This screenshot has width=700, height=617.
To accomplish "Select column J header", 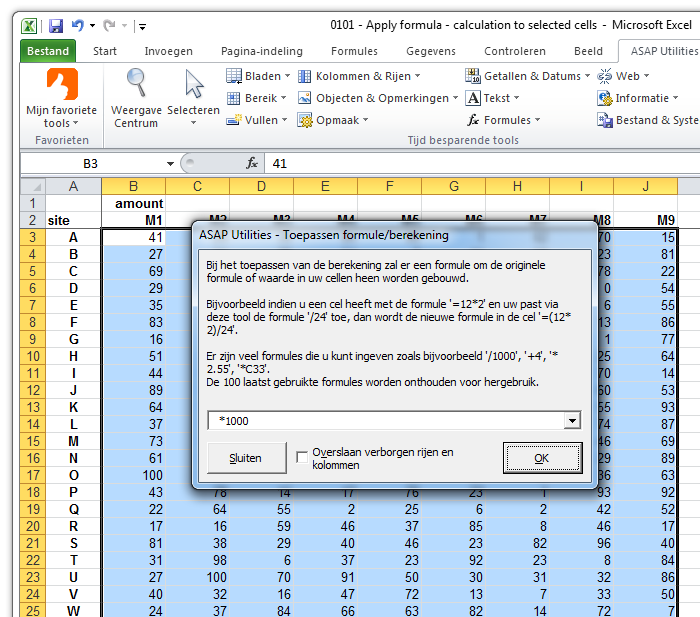I will 646,186.
